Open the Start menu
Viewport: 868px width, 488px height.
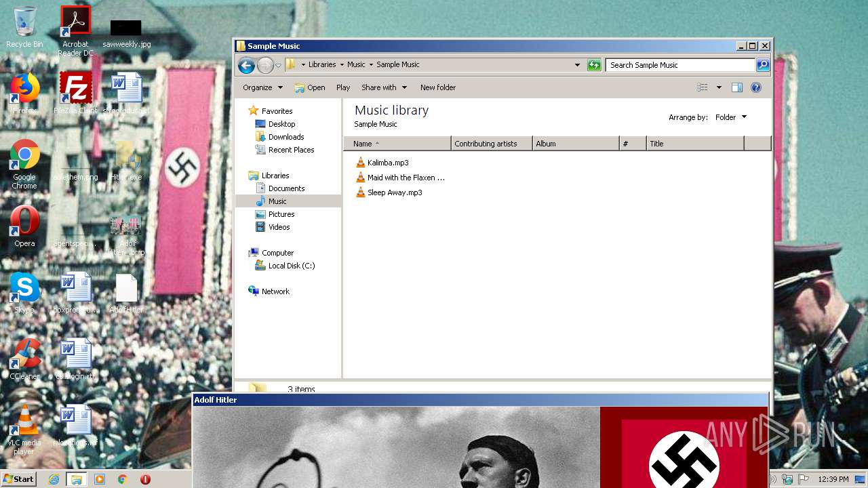click(x=19, y=479)
